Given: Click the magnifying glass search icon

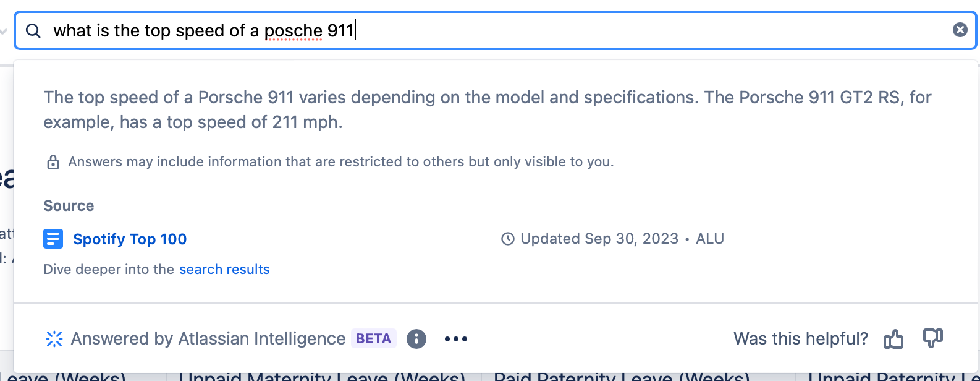Looking at the screenshot, I should (33, 31).
